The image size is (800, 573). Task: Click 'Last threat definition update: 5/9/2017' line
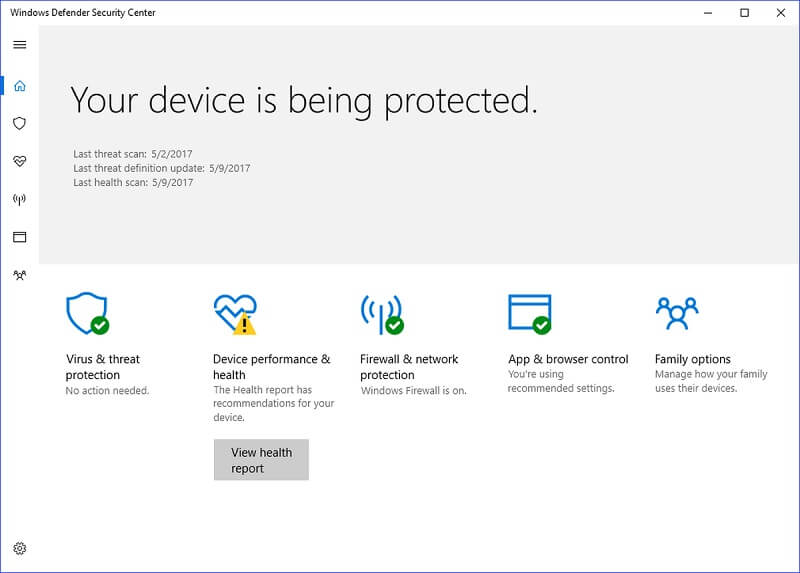pyautogui.click(x=162, y=168)
